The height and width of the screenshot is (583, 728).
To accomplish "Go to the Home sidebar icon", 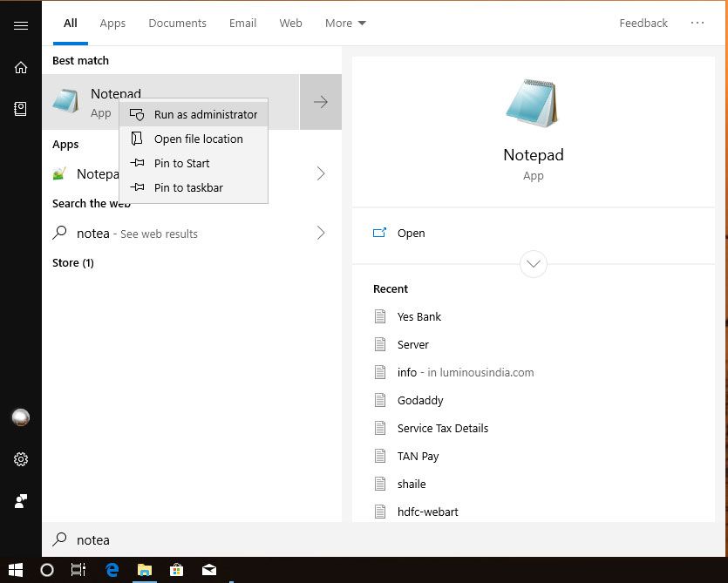I will 20,67.
